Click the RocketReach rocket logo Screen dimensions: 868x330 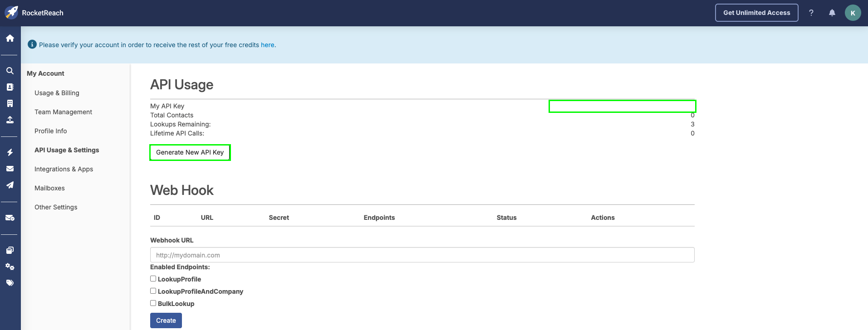pyautogui.click(x=11, y=13)
